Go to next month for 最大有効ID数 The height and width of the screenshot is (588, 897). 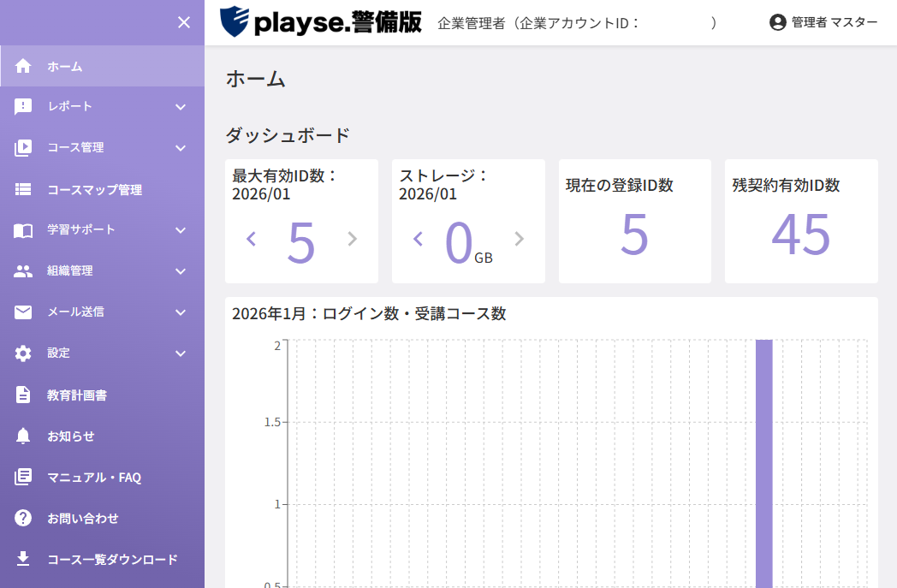353,239
